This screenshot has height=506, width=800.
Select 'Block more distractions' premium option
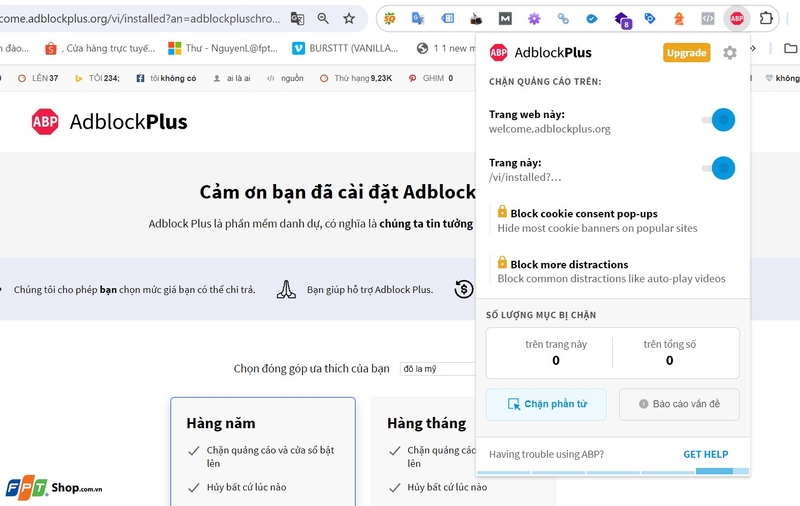click(611, 271)
